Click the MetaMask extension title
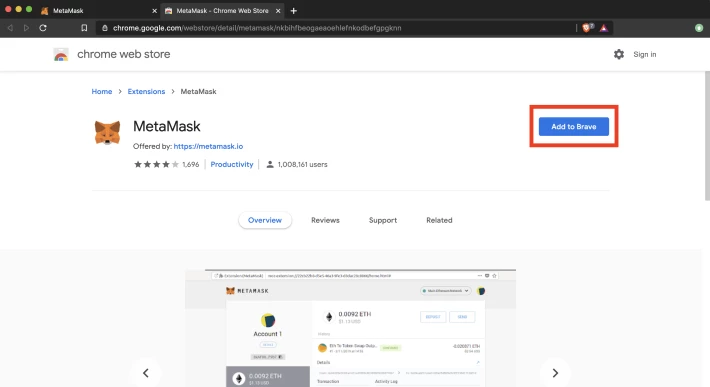This screenshot has height=387, width=710. 167,126
